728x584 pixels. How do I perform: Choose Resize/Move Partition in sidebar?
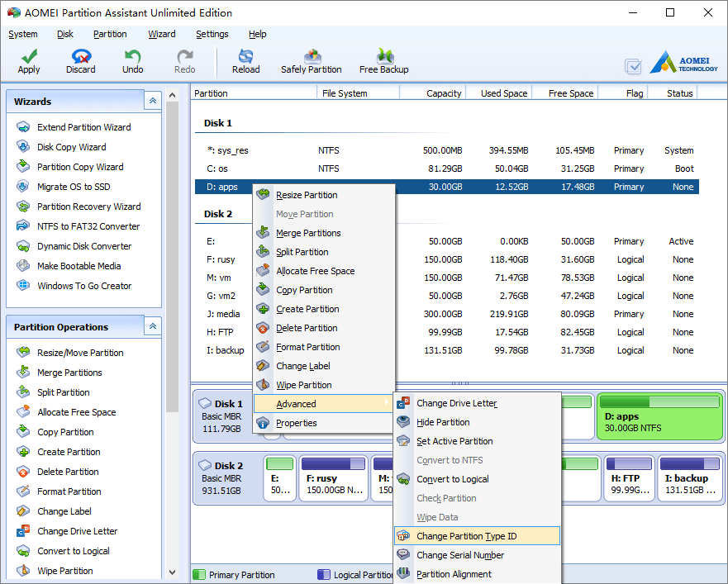[x=80, y=353]
